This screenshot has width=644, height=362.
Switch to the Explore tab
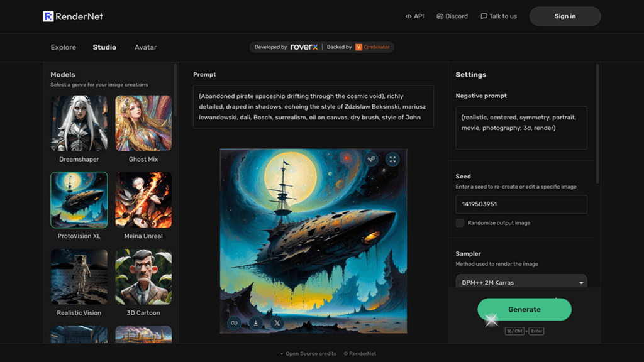[x=63, y=47]
